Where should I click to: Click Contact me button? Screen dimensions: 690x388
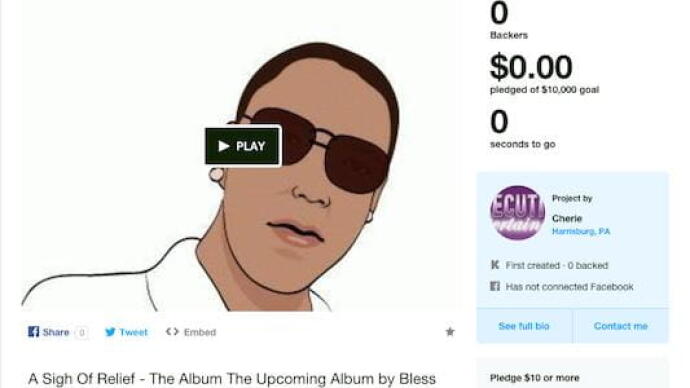click(620, 326)
